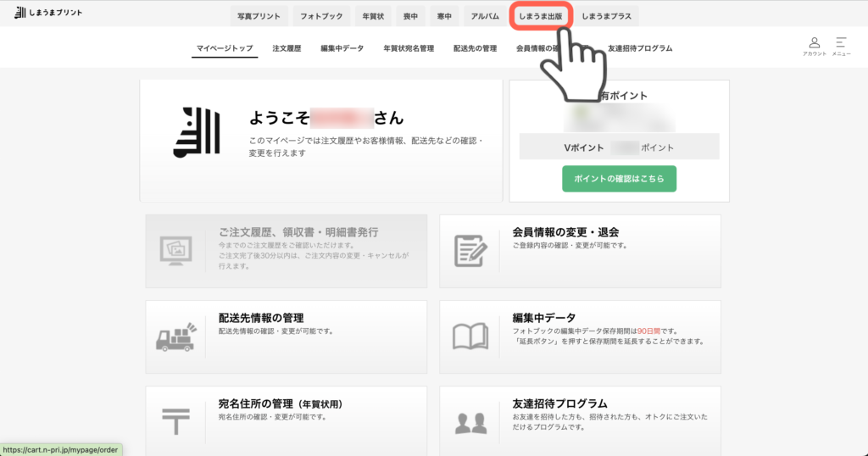The image size is (868, 456).
Task: Click the postal mark address icon
Action: (175, 420)
